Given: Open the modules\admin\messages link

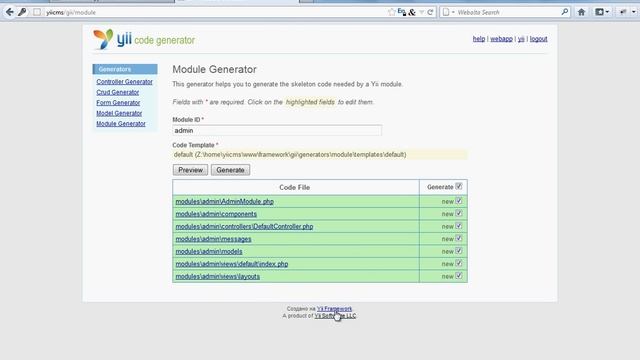Looking at the screenshot, I should 213,239.
